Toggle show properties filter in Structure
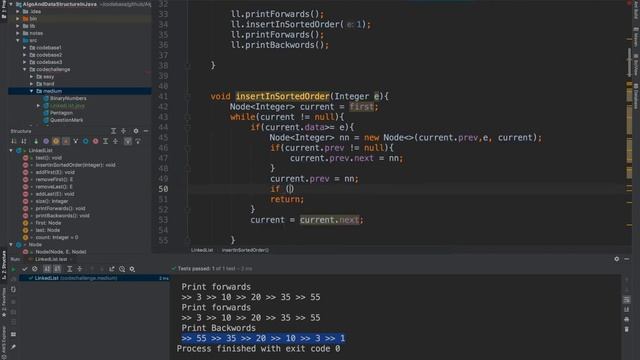640x360 pixels. pyautogui.click(x=46, y=141)
